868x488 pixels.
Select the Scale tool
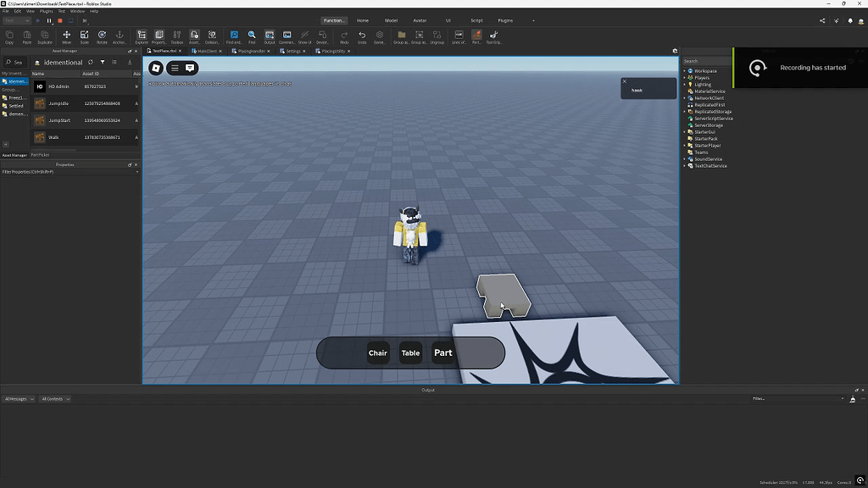coord(85,36)
